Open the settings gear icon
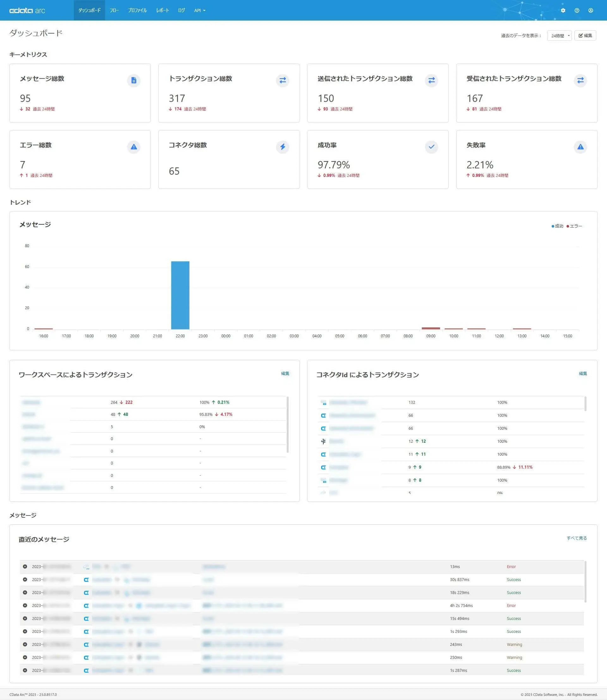Image resolution: width=607 pixels, height=700 pixels. (563, 10)
